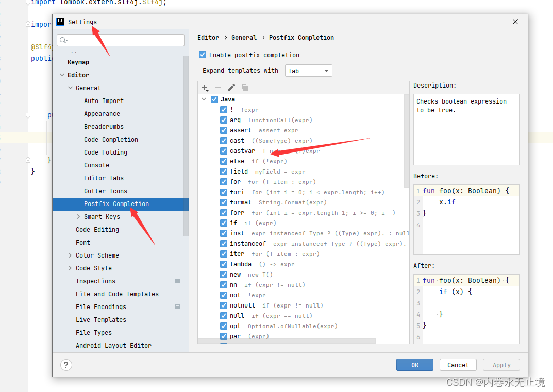Click 'x.if' line in Before preview
Screen dimensions: 553x392
pos(447,202)
